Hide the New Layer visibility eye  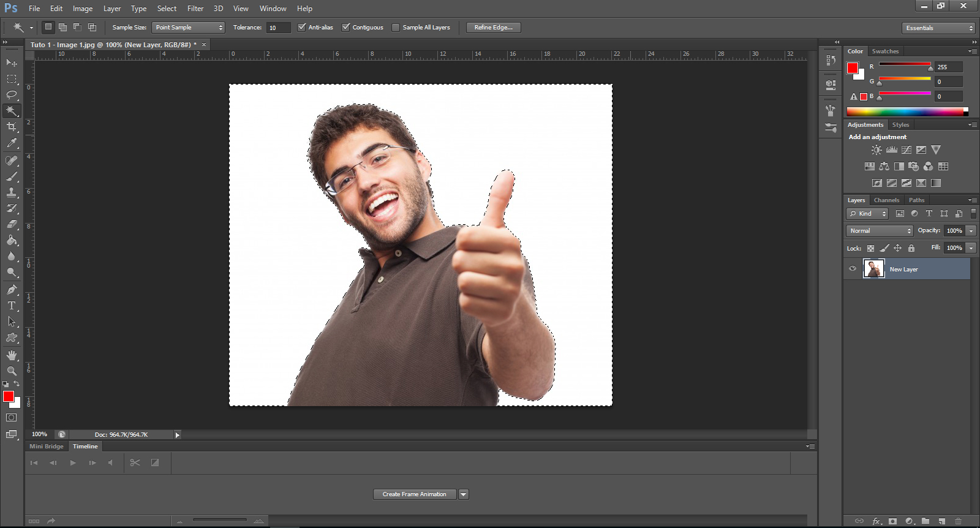[x=853, y=269]
